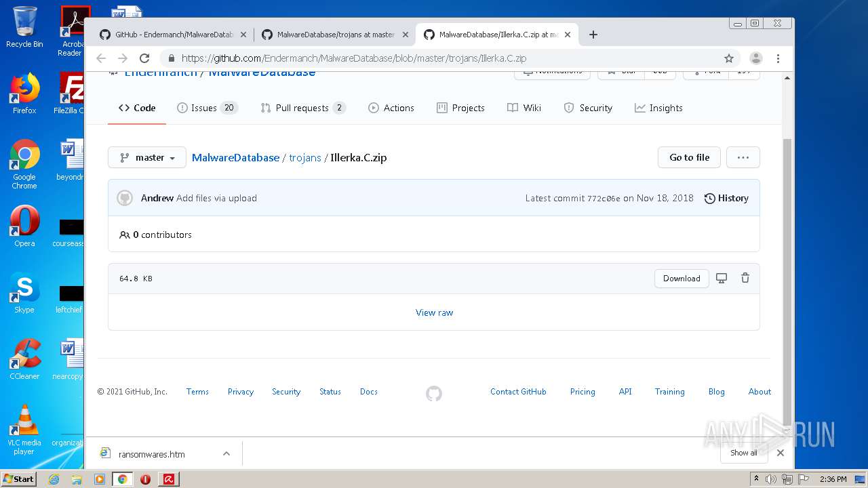Delete this file with trash icon
The width and height of the screenshot is (868, 488).
(745, 278)
